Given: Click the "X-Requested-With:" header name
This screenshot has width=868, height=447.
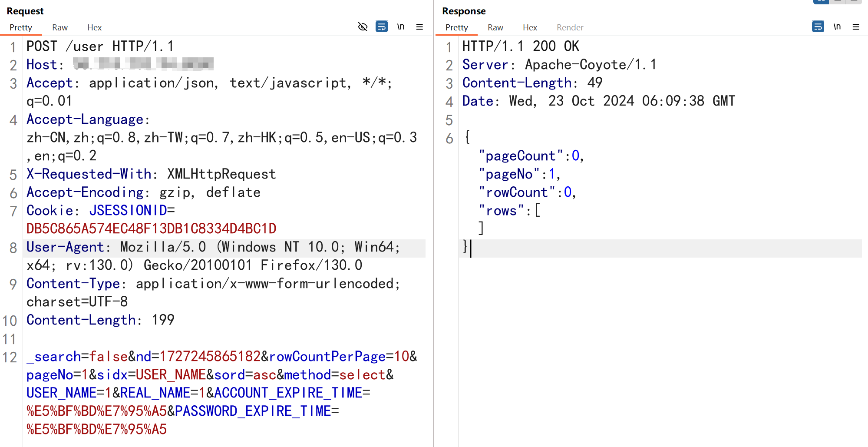Looking at the screenshot, I should tap(92, 174).
